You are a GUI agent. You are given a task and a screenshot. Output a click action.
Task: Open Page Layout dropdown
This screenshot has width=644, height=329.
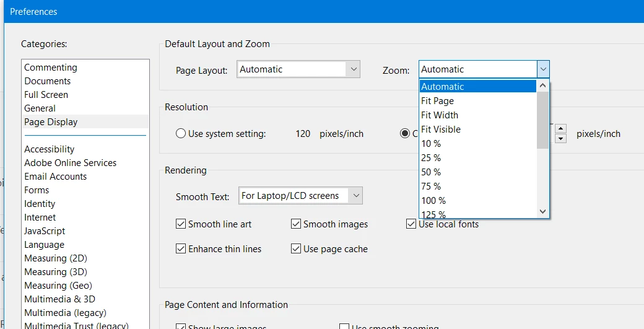coord(298,69)
